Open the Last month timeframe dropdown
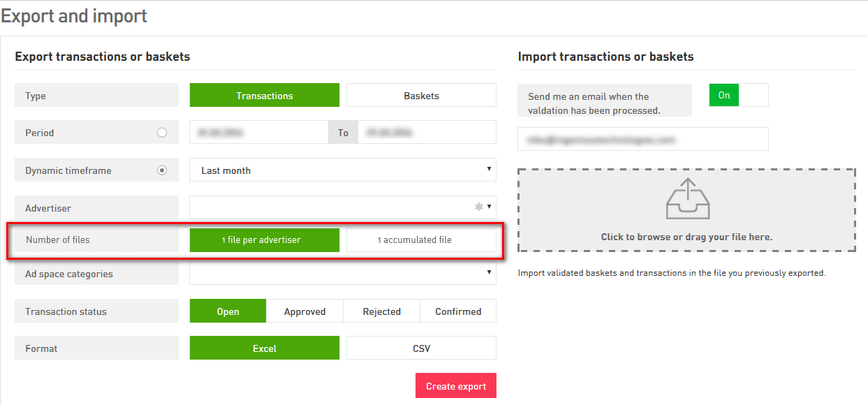The height and width of the screenshot is (405, 868). (343, 170)
